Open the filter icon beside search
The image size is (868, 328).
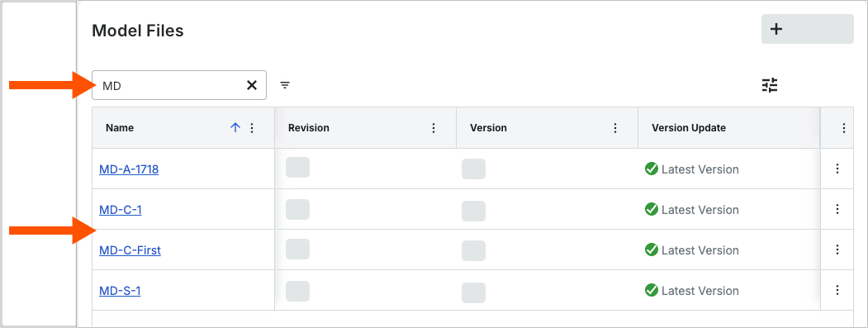tap(285, 85)
